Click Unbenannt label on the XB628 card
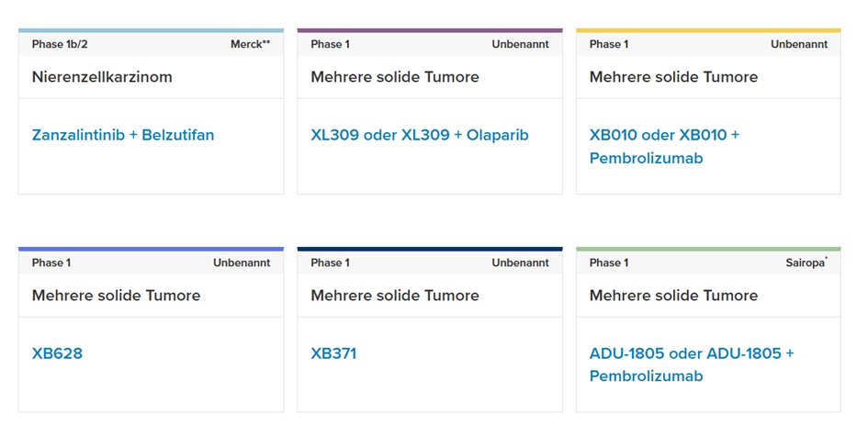The image size is (868, 448). click(242, 263)
